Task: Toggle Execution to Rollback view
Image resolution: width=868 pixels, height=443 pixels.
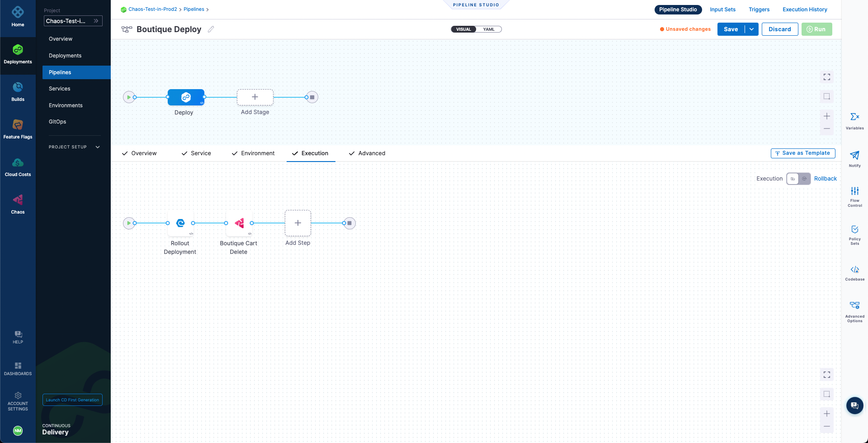Action: [x=804, y=179]
